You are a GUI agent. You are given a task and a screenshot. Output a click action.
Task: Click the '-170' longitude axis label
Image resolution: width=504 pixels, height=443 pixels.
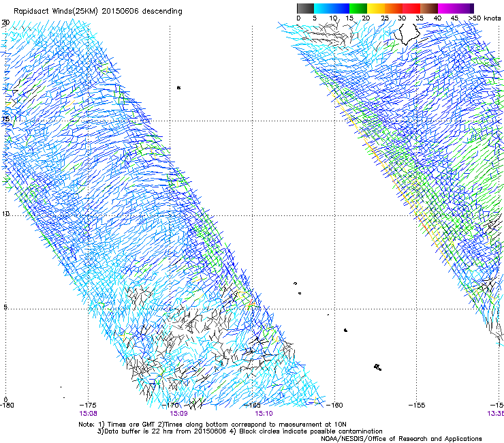170,405
